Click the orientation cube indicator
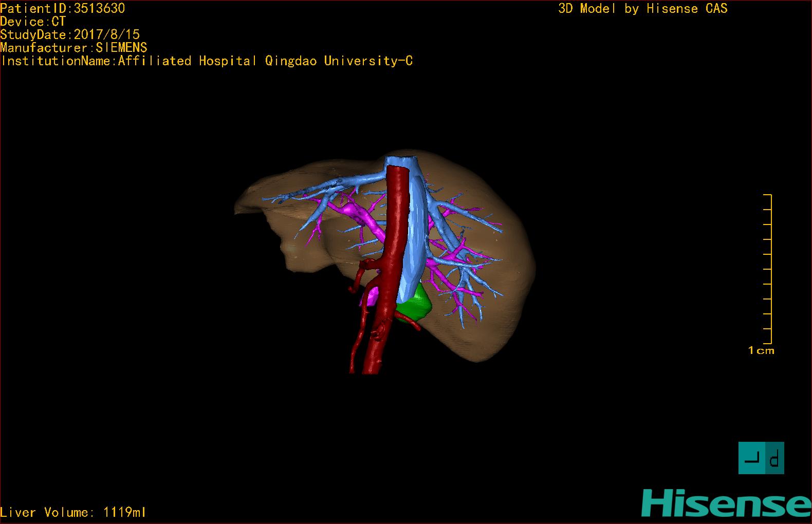Screen dimensions: 812x524 pos(761,458)
